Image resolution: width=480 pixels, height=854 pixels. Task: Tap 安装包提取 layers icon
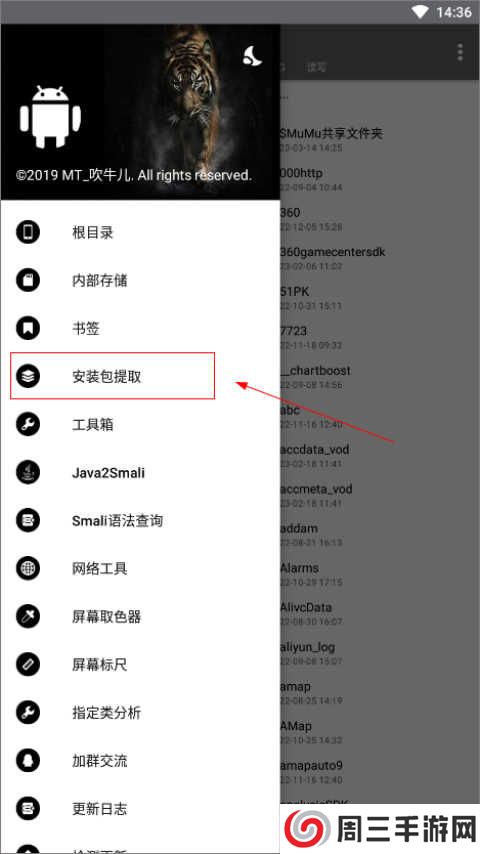coord(28,376)
